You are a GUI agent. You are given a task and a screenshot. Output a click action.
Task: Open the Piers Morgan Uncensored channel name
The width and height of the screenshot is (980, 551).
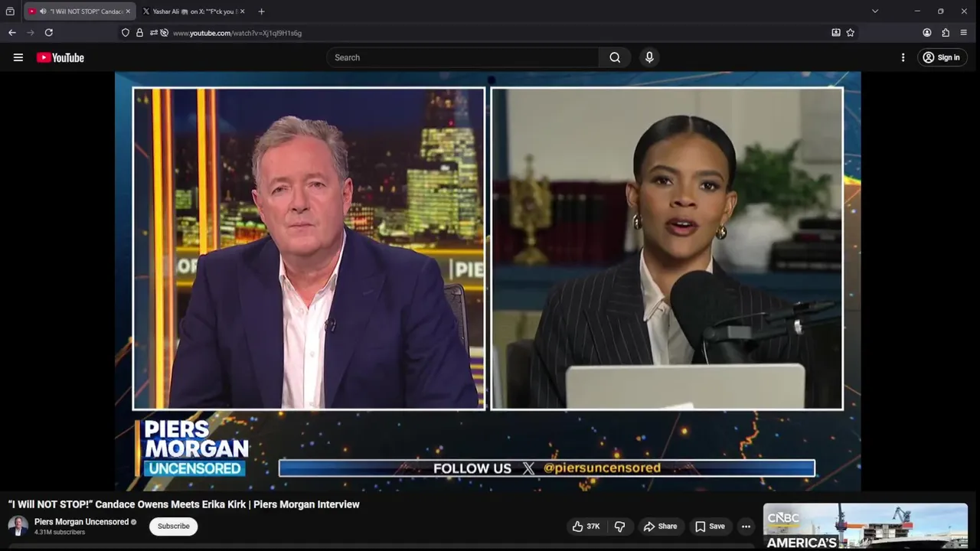point(81,522)
